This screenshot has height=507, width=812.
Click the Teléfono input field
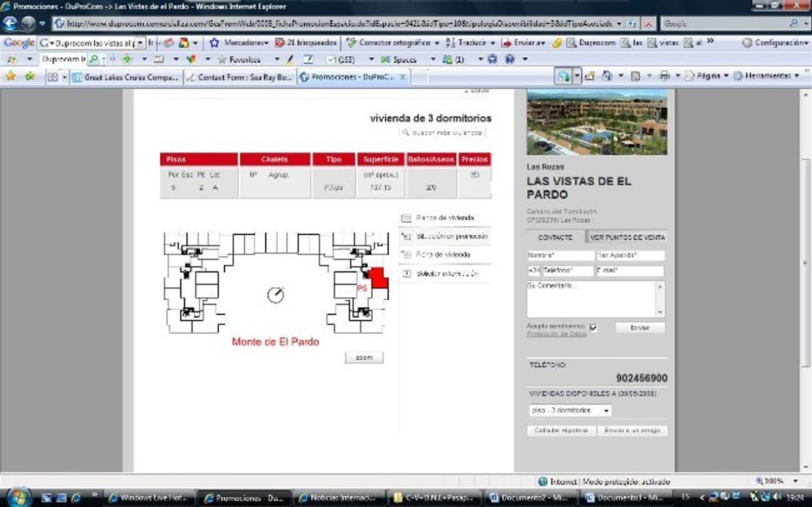tap(567, 270)
